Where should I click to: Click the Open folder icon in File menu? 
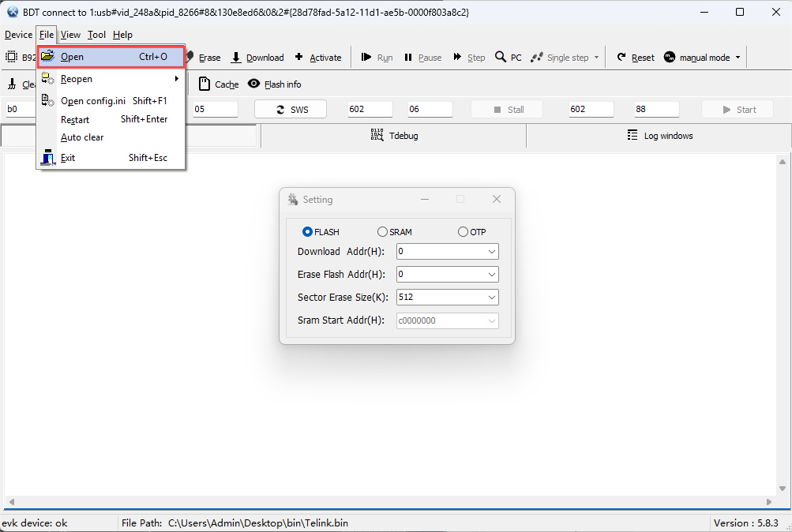(x=47, y=56)
